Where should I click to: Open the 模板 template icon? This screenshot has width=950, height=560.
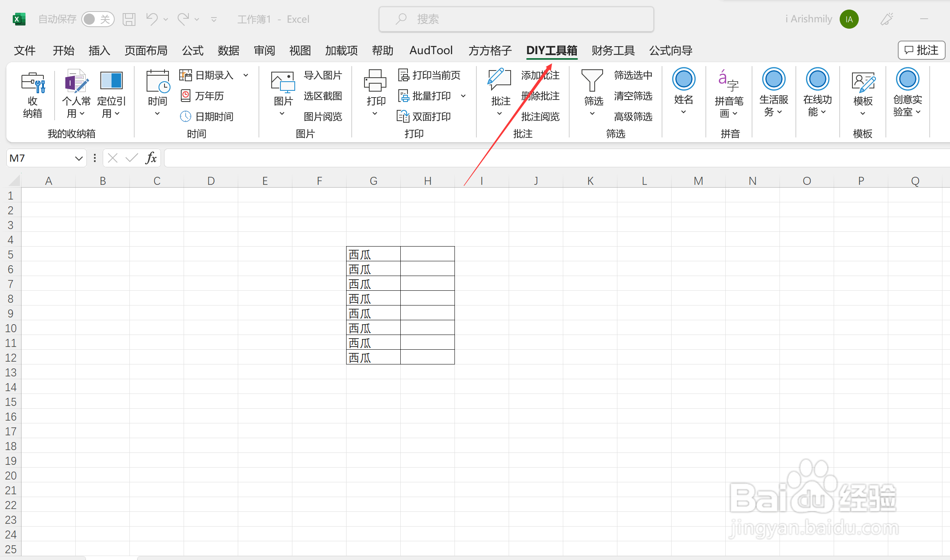pos(863,82)
